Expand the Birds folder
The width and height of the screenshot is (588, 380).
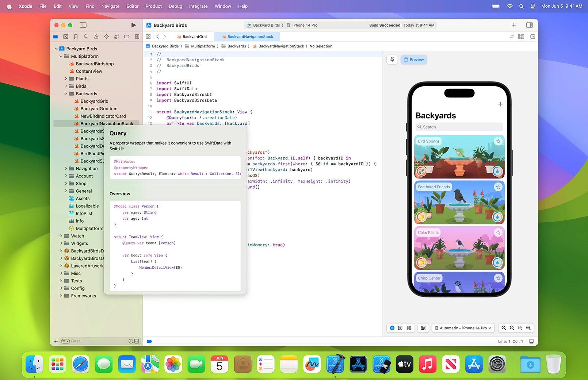point(66,86)
